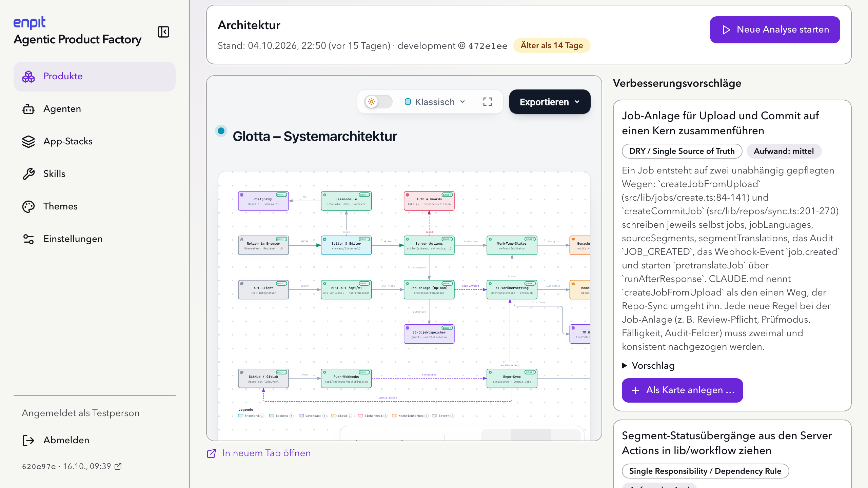Image resolution: width=868 pixels, height=488 pixels.
Task: Select the S3-Objektspeicher node
Action: 429,334
